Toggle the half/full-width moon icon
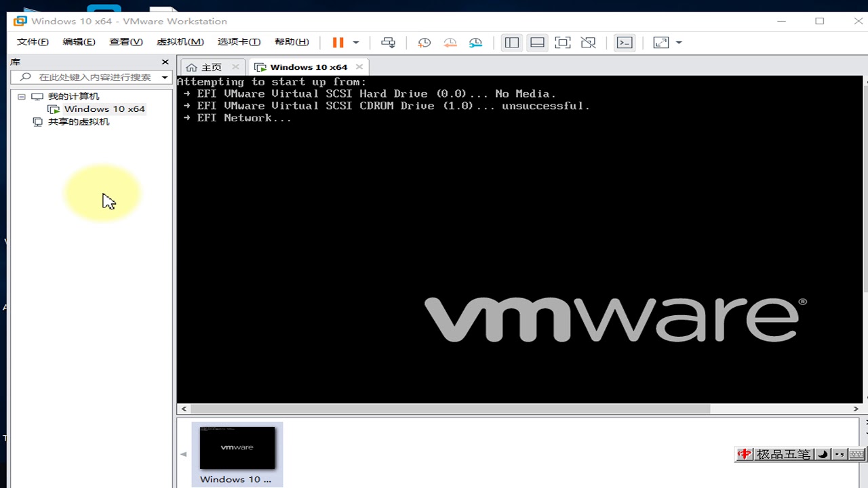The image size is (868, 488). 823,454
